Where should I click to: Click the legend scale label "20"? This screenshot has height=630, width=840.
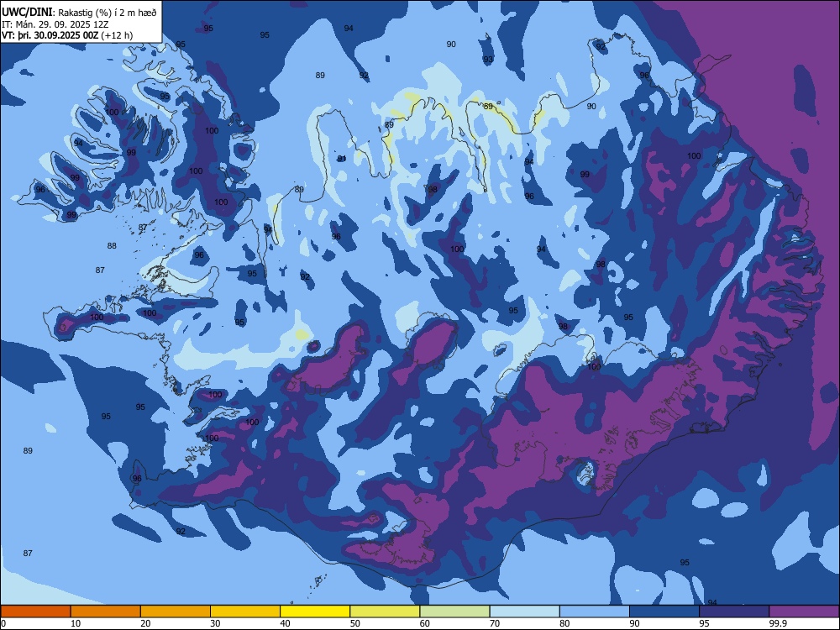pyautogui.click(x=145, y=623)
